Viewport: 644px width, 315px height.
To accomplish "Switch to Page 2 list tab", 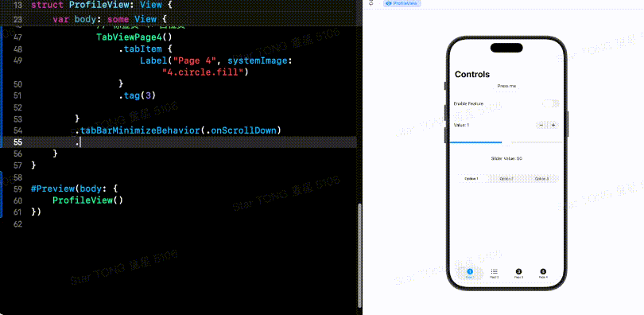I will pos(494,273).
